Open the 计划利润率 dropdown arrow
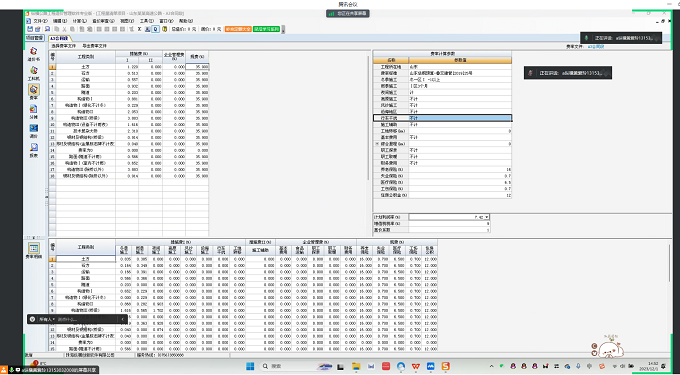The width and height of the screenshot is (680, 375). pos(487,217)
